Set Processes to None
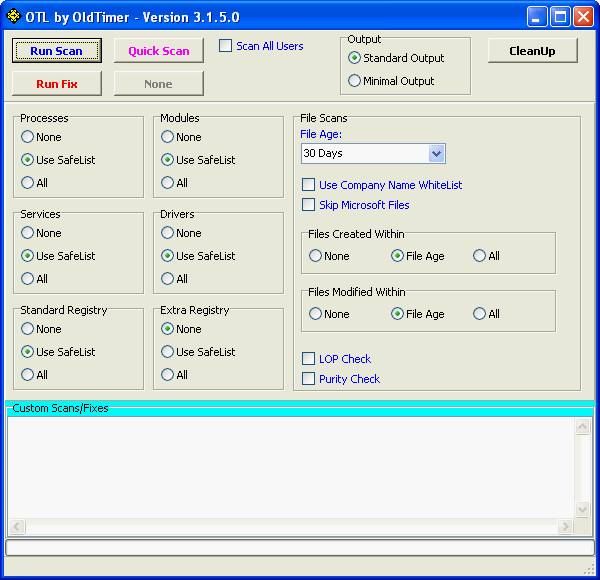Image resolution: width=600 pixels, height=580 pixels. click(x=28, y=137)
